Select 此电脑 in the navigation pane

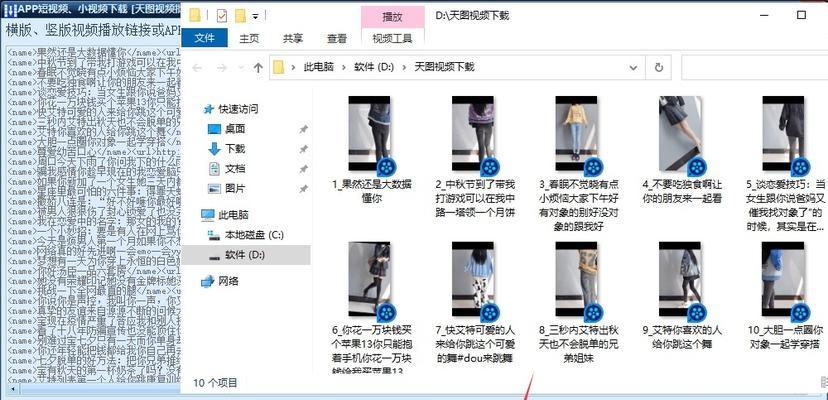[x=233, y=215]
